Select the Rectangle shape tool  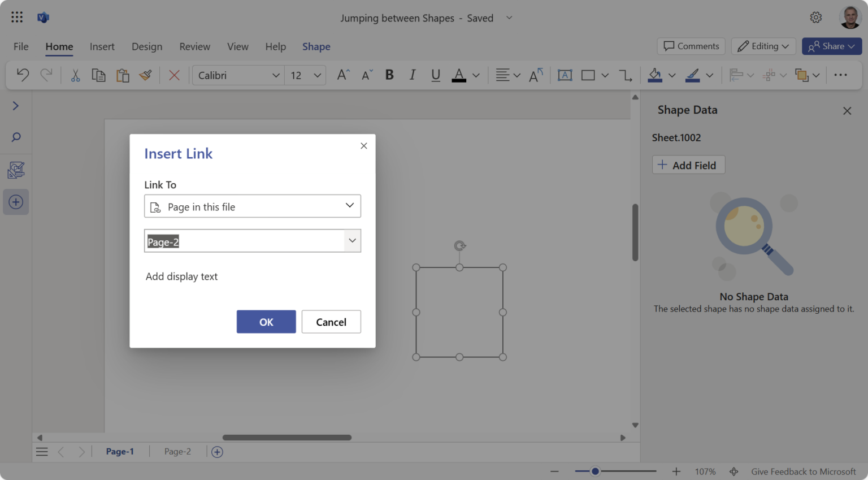coord(589,75)
